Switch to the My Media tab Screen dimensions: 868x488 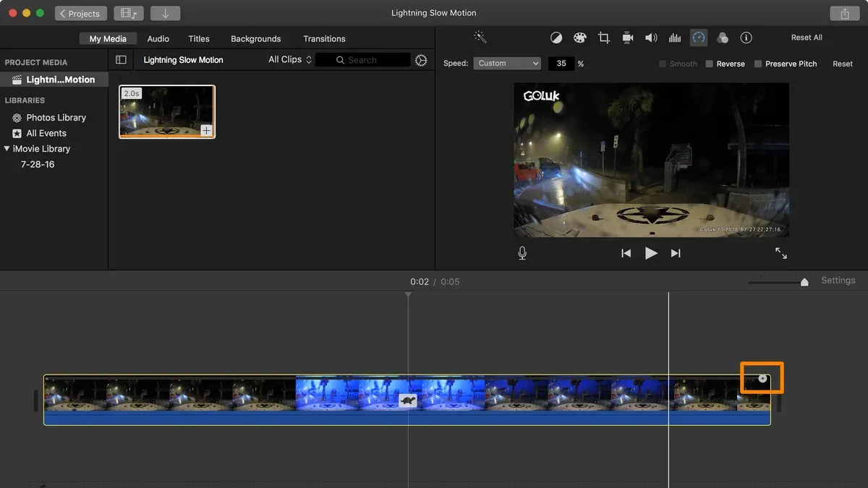pos(108,39)
